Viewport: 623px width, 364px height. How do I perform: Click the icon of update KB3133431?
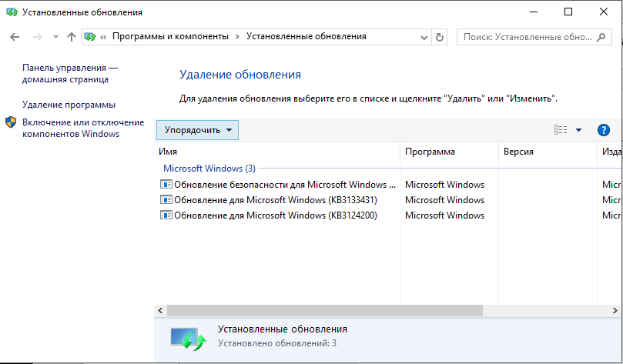coord(166,200)
